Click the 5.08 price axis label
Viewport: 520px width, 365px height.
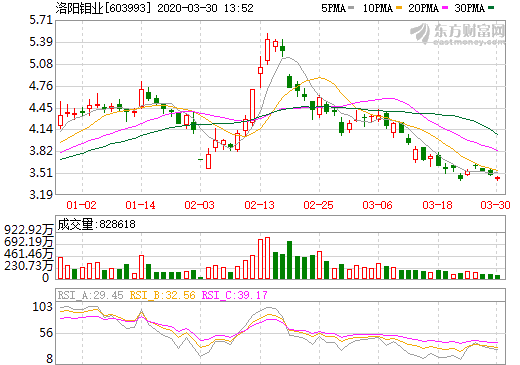point(41,64)
